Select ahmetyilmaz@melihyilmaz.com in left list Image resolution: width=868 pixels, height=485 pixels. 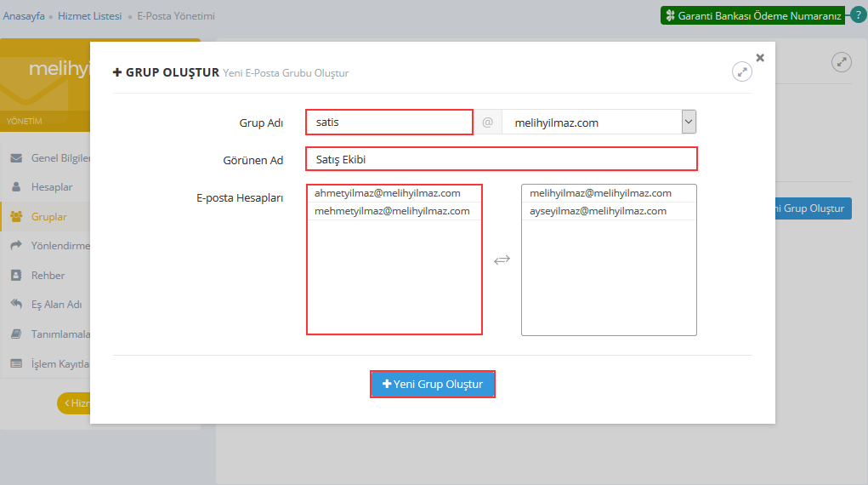[387, 193]
